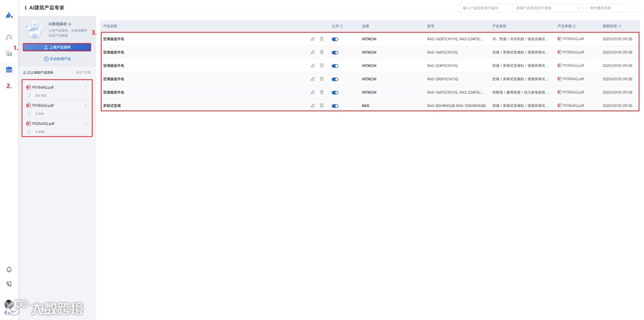Click help icon beside AI智能解析
The width and height of the screenshot is (644, 320).
pyautogui.click(x=70, y=24)
